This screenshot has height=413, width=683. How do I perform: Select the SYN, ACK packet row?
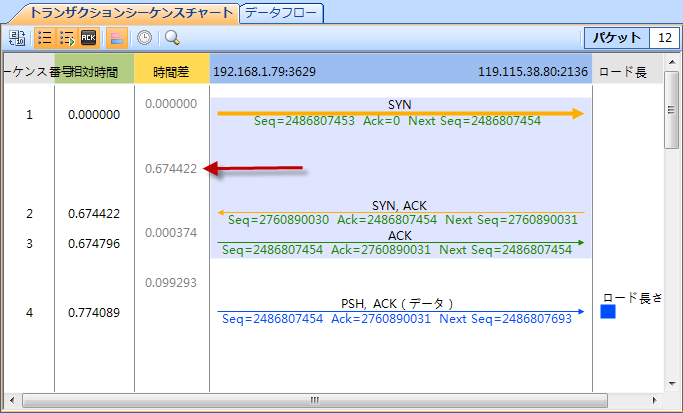400,212
